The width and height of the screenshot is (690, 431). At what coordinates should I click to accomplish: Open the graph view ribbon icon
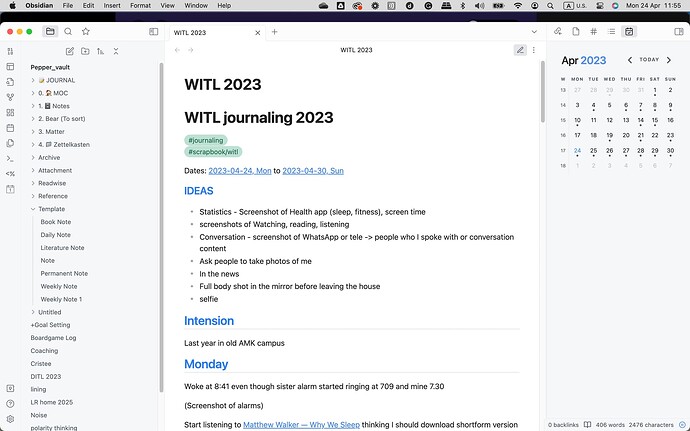point(11,97)
